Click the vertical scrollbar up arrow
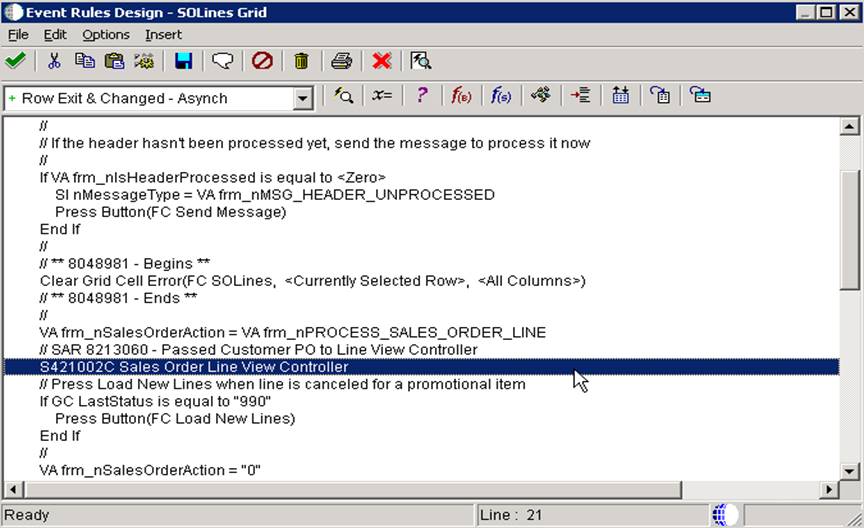 849,127
